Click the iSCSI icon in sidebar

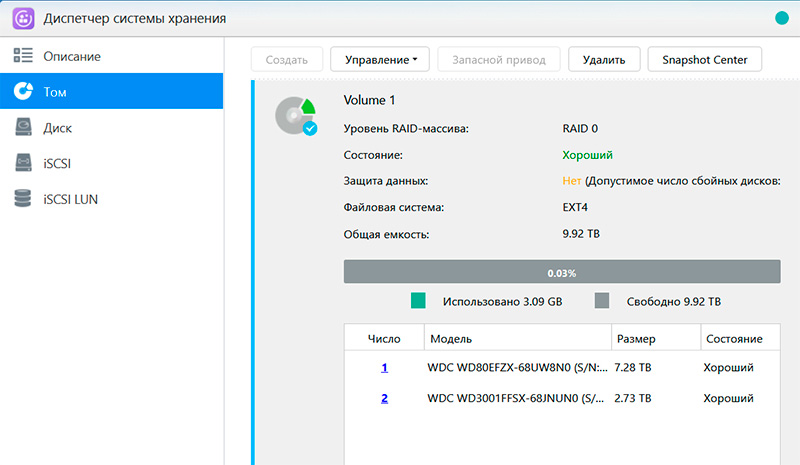pos(23,163)
